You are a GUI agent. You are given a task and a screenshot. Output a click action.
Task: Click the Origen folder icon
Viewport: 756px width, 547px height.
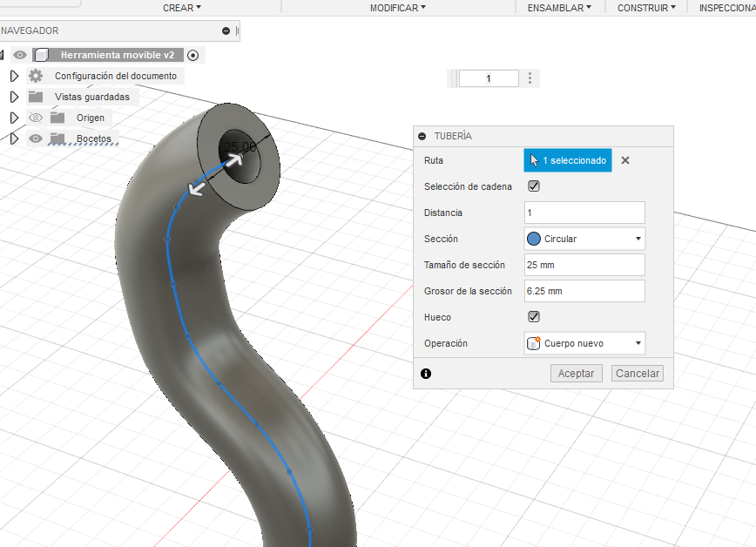coord(57,118)
